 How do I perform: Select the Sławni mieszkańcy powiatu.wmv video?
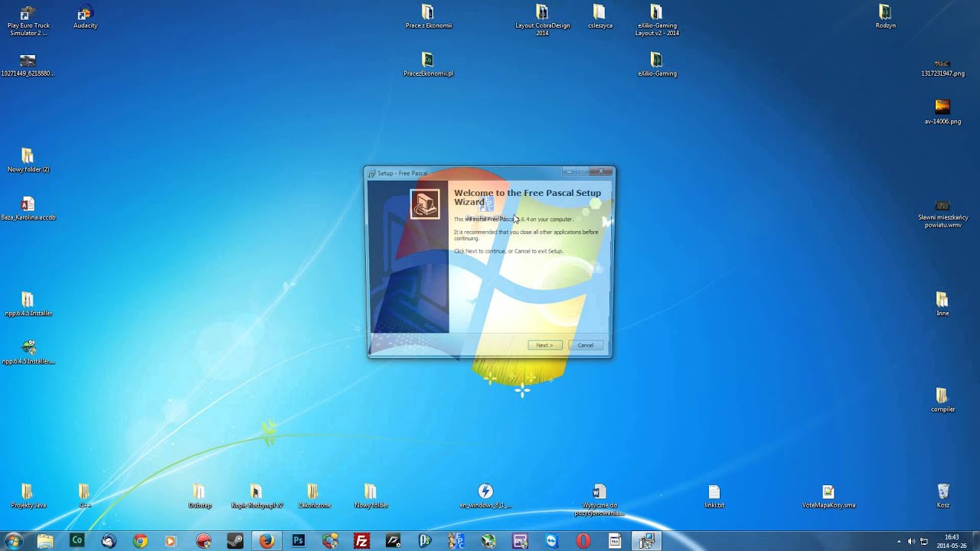[942, 214]
